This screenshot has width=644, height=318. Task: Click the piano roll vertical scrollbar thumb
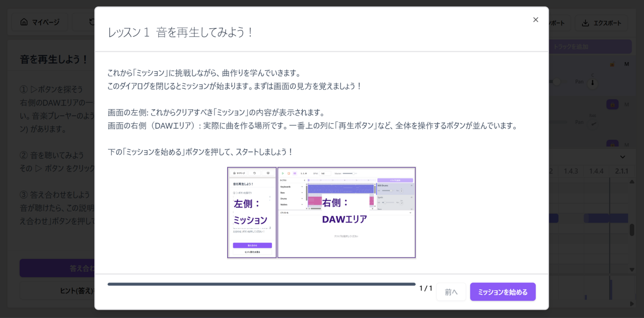click(x=632, y=230)
